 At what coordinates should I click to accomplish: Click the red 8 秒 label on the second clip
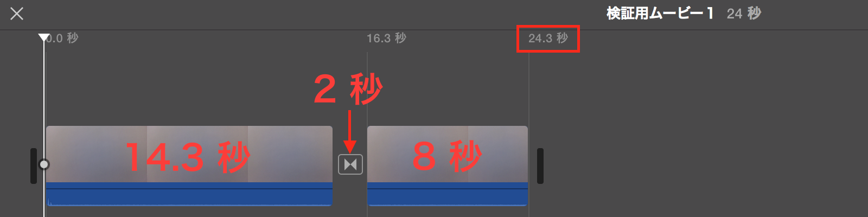pyautogui.click(x=447, y=156)
